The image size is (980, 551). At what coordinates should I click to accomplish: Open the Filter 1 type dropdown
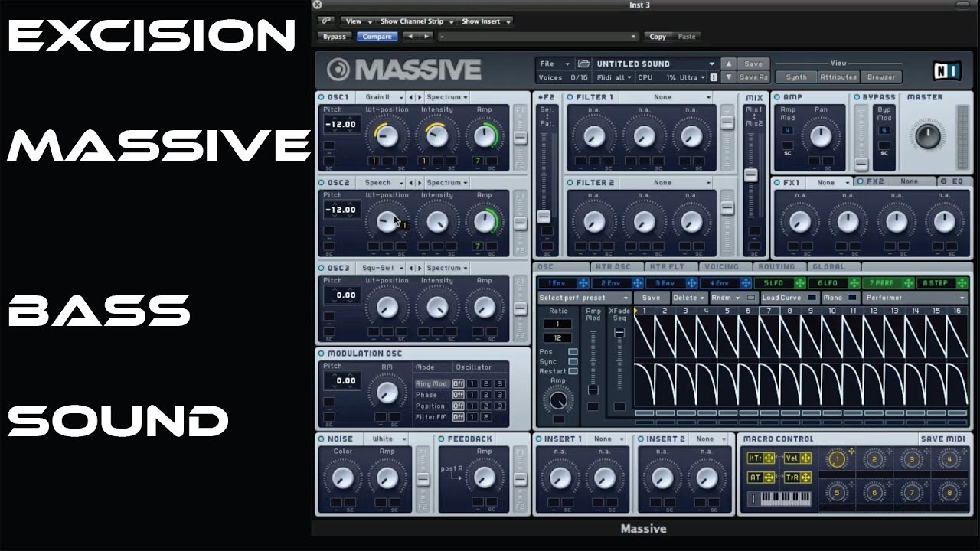click(x=665, y=97)
